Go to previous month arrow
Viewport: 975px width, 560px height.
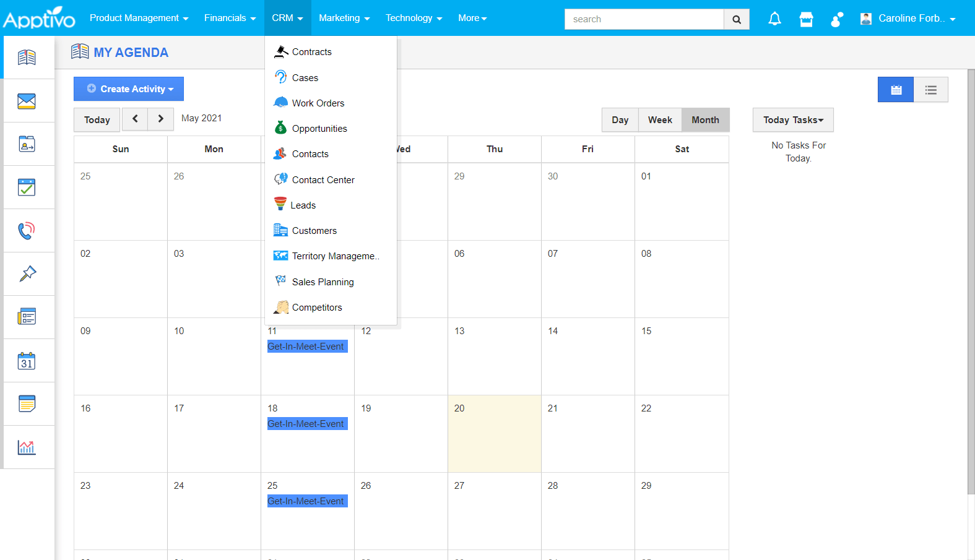point(135,119)
